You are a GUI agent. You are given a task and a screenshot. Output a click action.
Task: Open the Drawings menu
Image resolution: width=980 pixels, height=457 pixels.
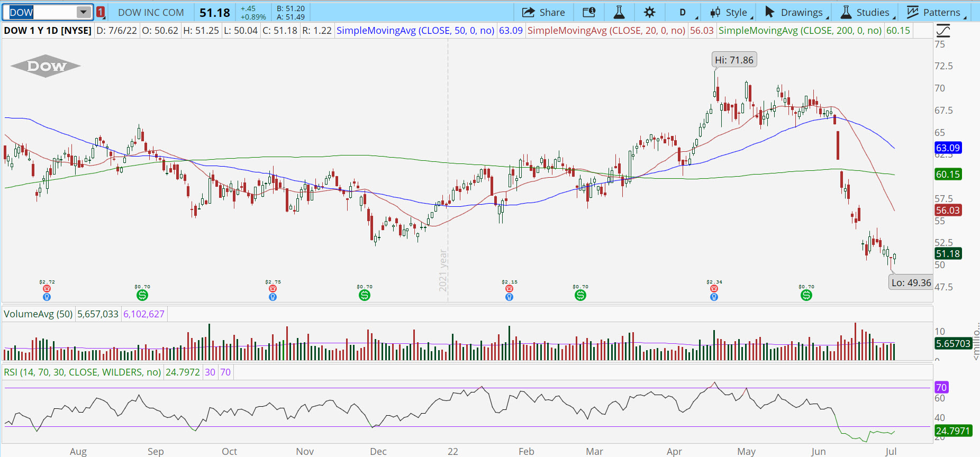click(x=795, y=12)
